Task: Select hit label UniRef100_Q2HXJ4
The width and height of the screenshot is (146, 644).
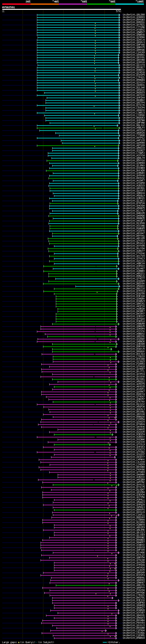Action: coord(134,40)
